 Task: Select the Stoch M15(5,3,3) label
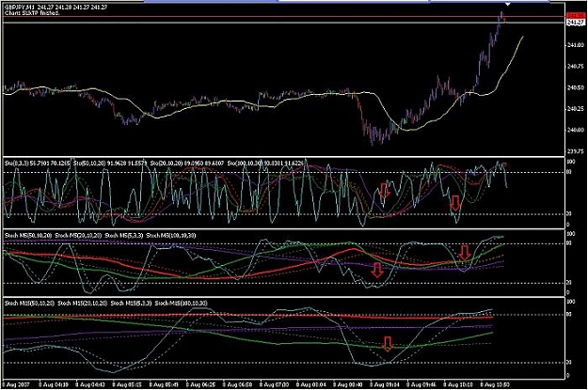[x=132, y=304]
